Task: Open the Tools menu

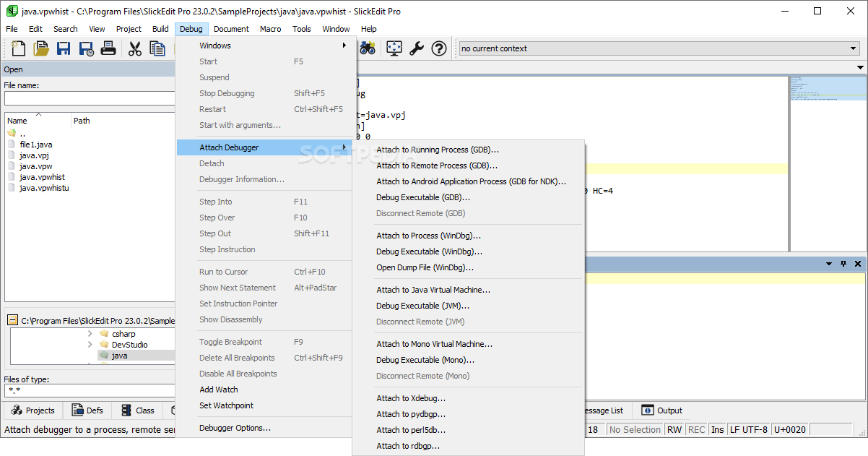Action: point(302,29)
